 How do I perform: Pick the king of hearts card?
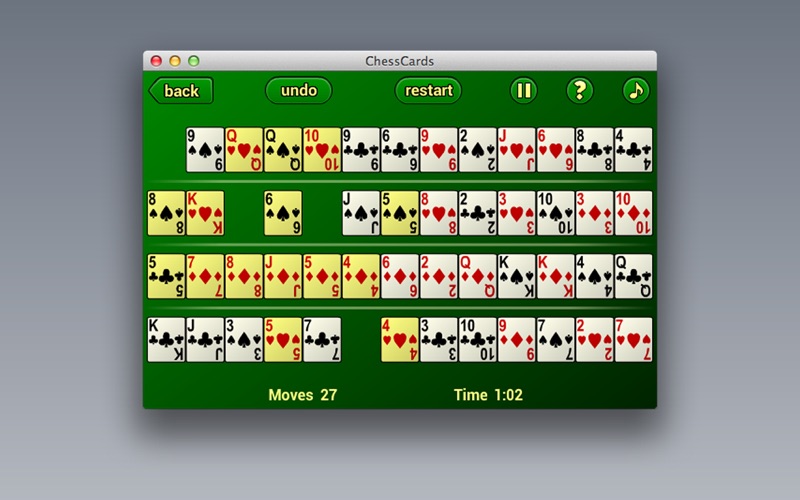coord(205,213)
